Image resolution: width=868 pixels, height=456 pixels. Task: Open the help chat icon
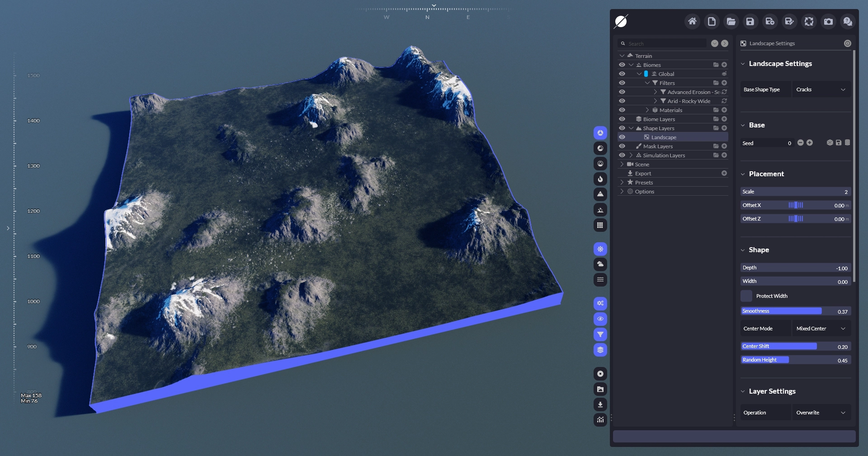848,21
